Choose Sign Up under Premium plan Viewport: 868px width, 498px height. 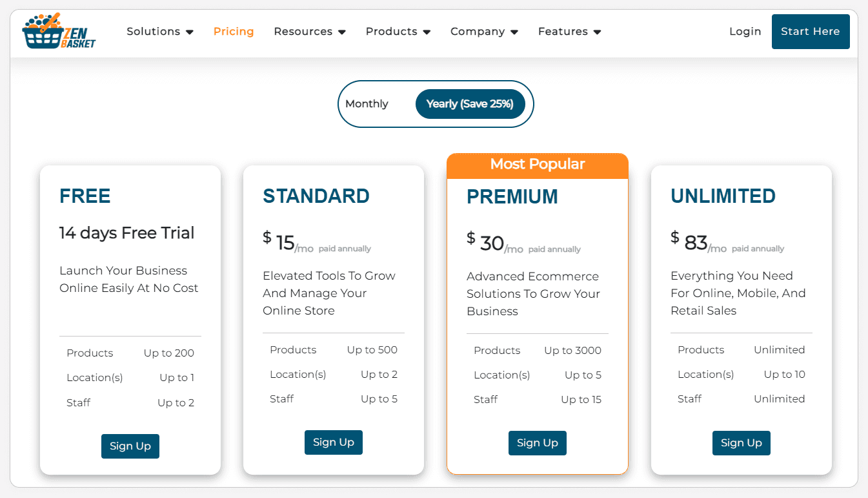tap(538, 443)
